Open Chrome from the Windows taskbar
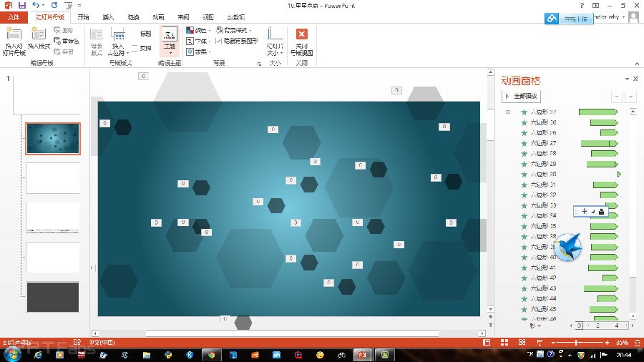Screen dimensions: 644x362 [210, 355]
